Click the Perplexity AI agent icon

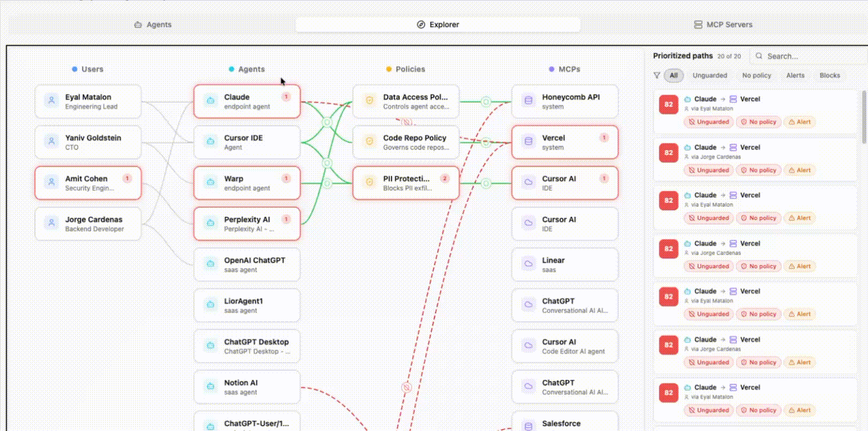coord(210,223)
